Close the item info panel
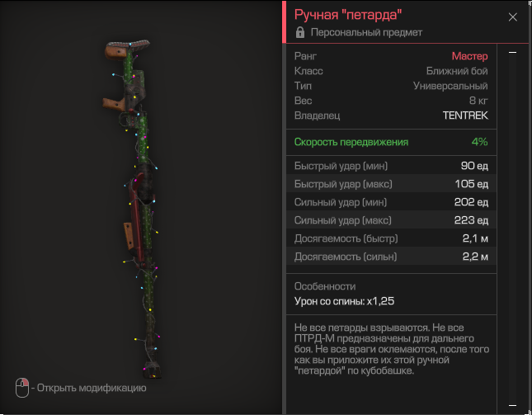The image size is (532, 415). (x=512, y=17)
